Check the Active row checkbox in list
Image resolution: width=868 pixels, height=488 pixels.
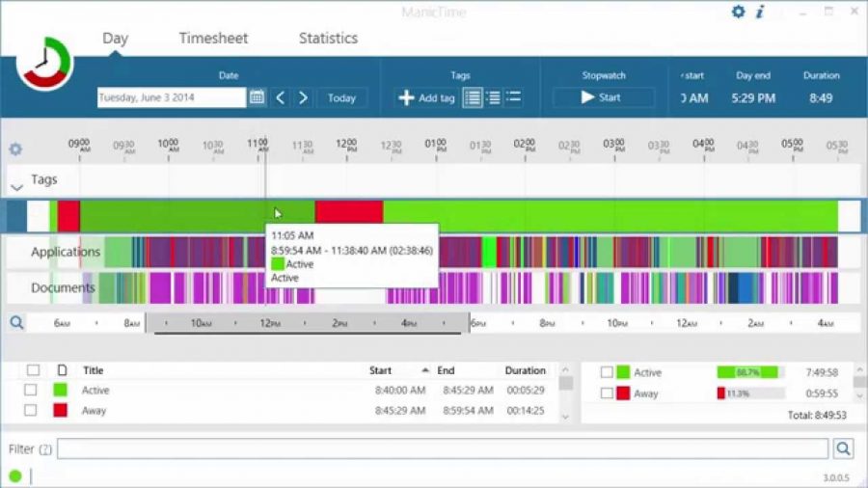tap(31, 390)
